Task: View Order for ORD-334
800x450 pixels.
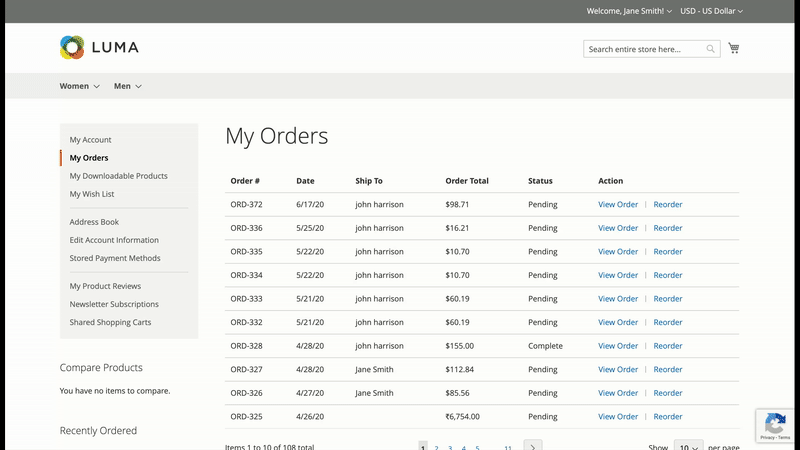Action: pyautogui.click(x=618, y=274)
